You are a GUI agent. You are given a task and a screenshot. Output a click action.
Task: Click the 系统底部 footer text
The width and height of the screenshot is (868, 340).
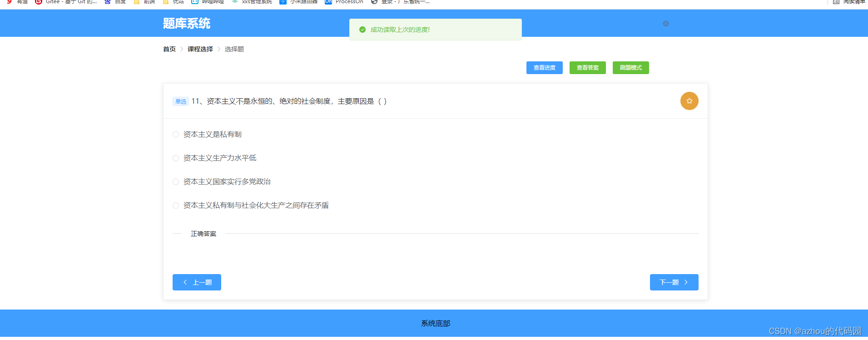point(436,324)
